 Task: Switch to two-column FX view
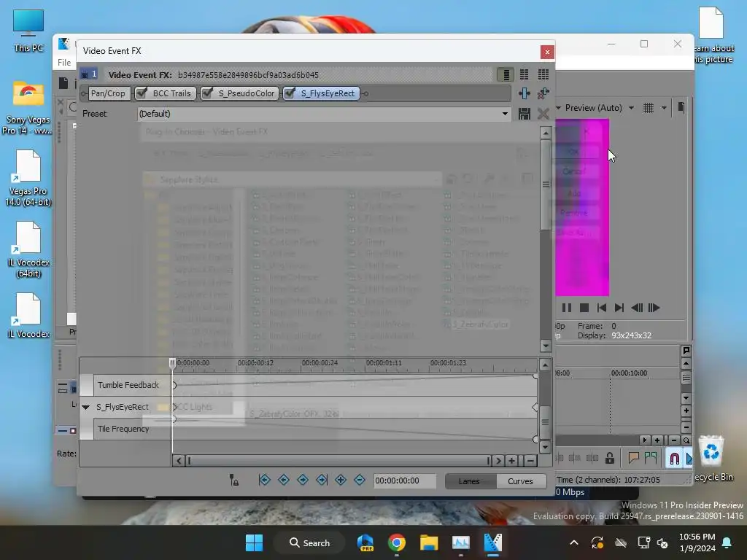[x=524, y=75]
